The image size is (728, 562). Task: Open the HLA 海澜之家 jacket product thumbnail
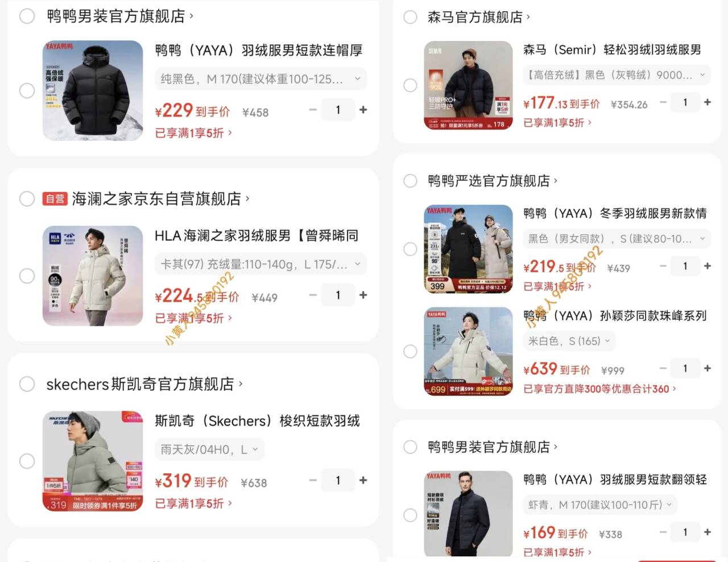(93, 276)
